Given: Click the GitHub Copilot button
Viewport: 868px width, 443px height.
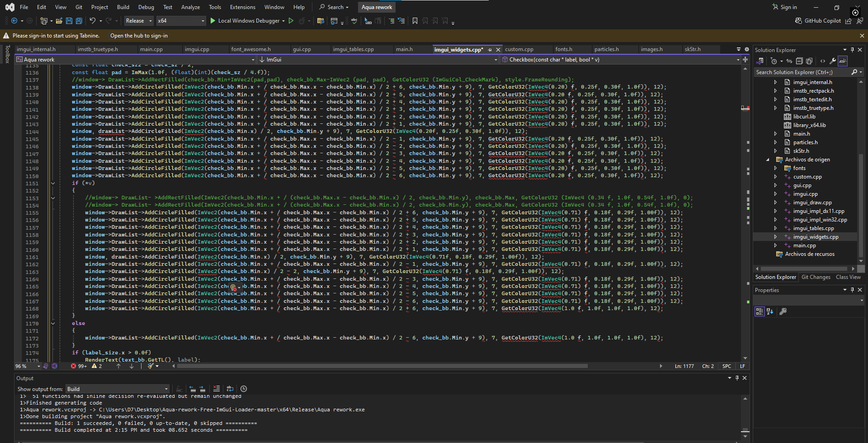Looking at the screenshot, I should (818, 21).
